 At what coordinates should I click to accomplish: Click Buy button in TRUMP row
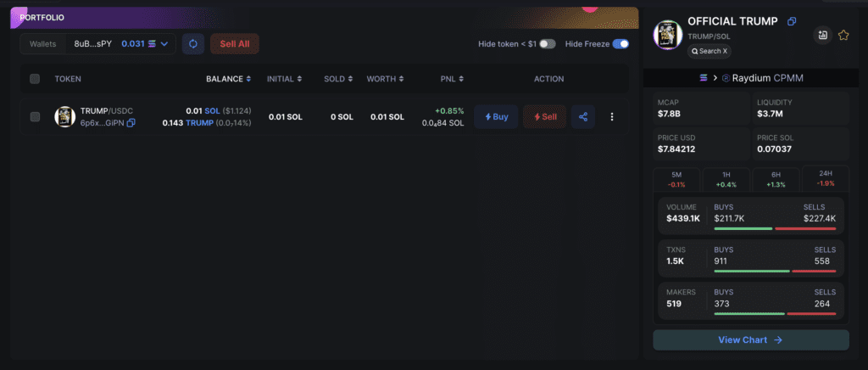tap(496, 117)
